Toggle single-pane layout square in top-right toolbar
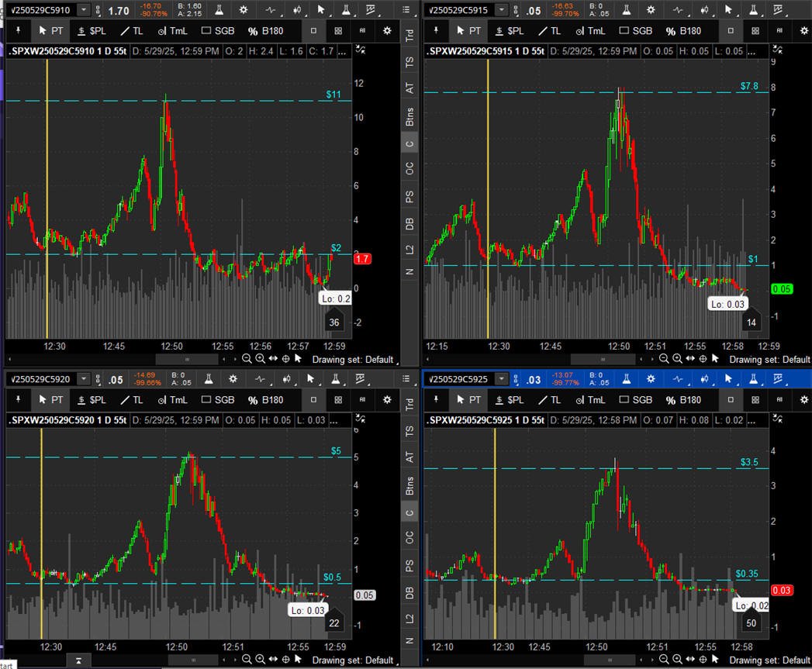The height and width of the screenshot is (669, 812). [x=731, y=31]
